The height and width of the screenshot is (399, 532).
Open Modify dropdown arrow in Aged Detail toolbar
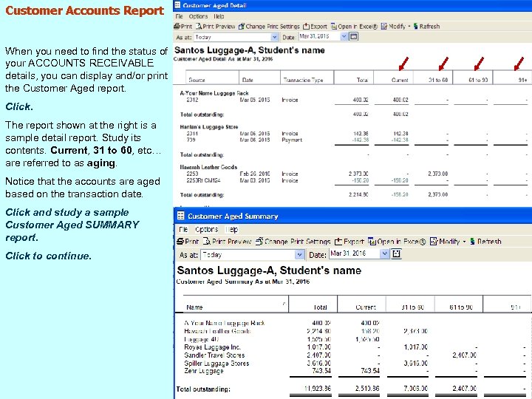409,27
